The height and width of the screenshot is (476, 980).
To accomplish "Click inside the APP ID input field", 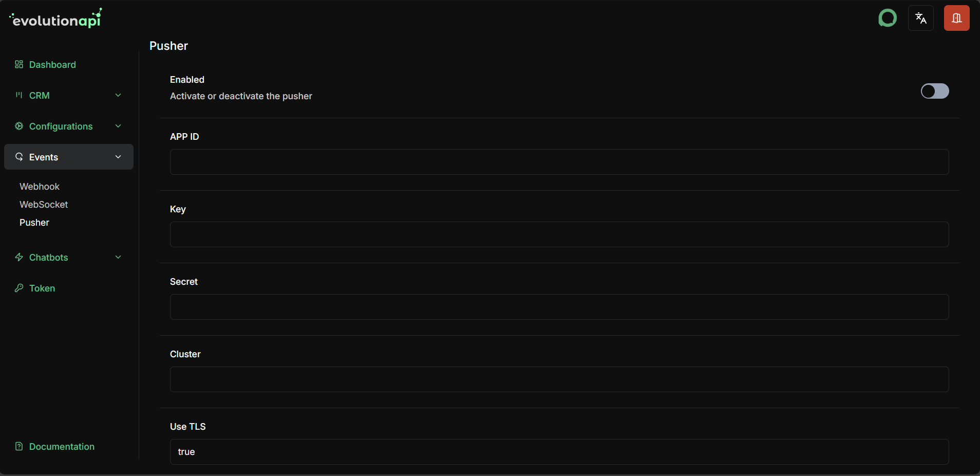I will pos(559,161).
